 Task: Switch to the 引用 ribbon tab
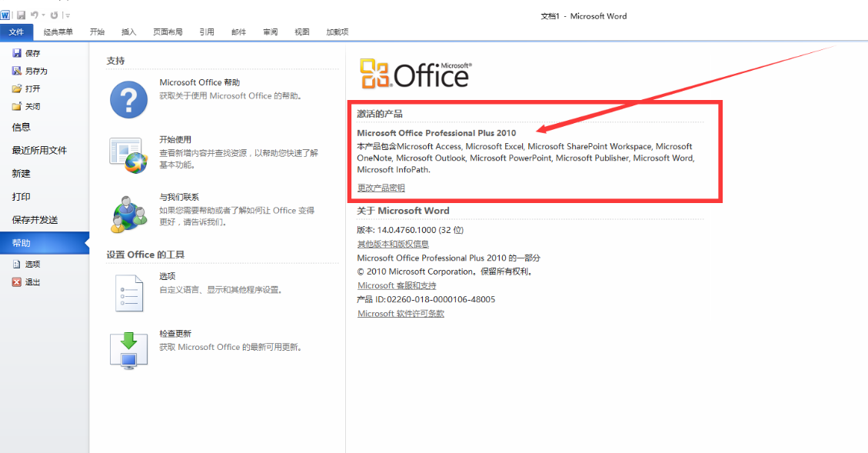[207, 32]
